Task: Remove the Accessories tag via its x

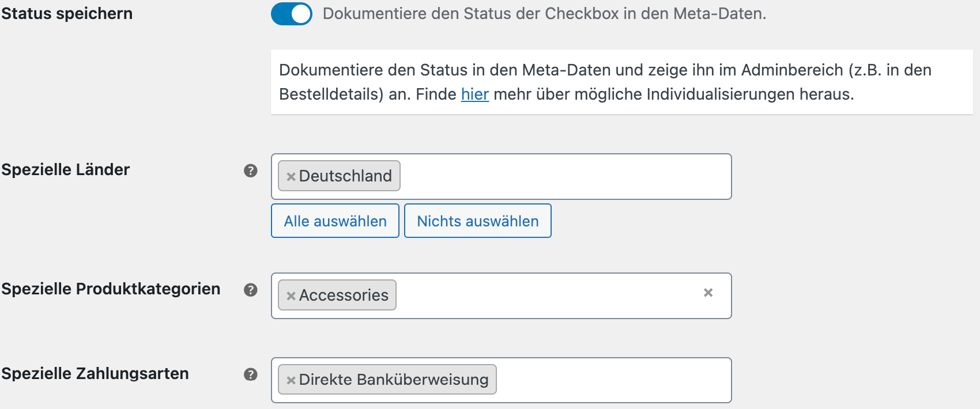Action: [x=291, y=296]
